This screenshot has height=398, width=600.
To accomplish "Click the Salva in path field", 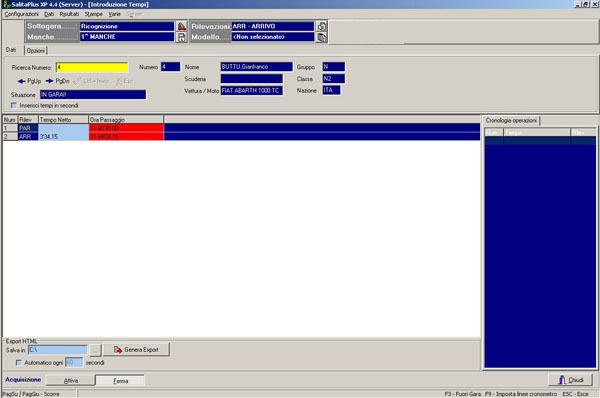I will click(58, 350).
